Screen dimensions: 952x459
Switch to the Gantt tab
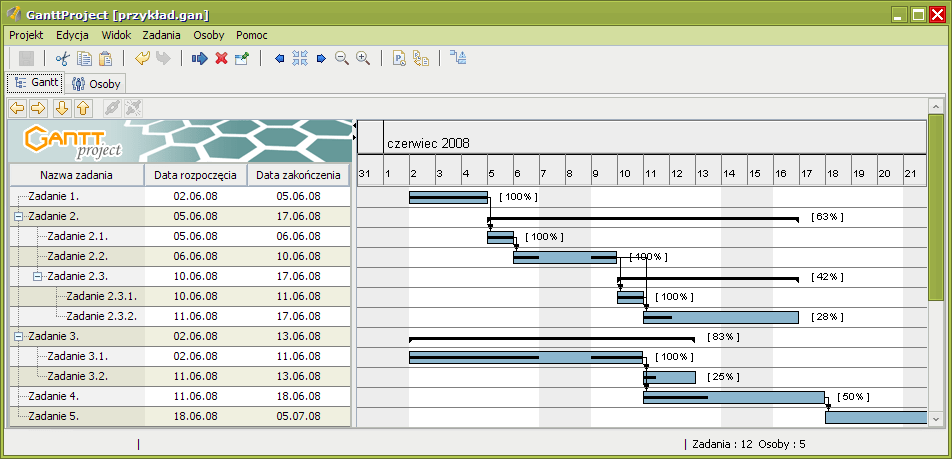pos(35,82)
